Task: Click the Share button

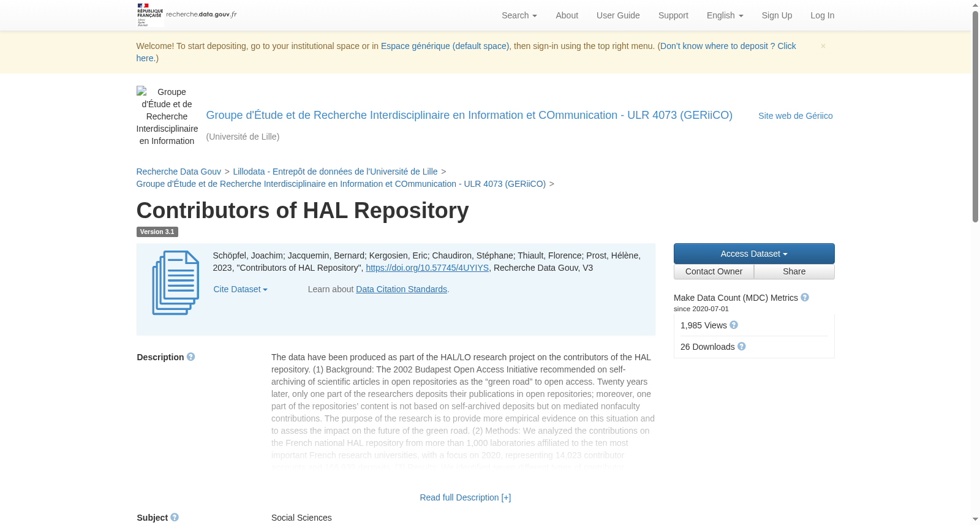Action: tap(794, 271)
